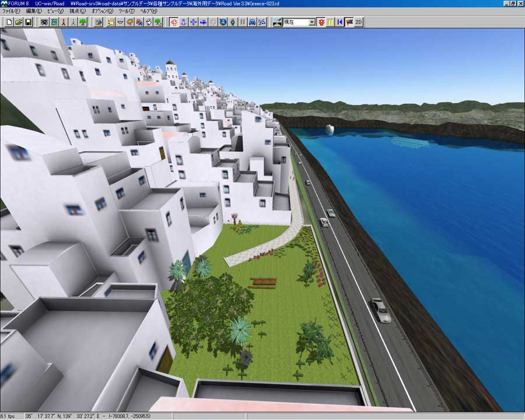Click the blue globe icon
The width and height of the screenshot is (525, 420).
tap(223, 22)
